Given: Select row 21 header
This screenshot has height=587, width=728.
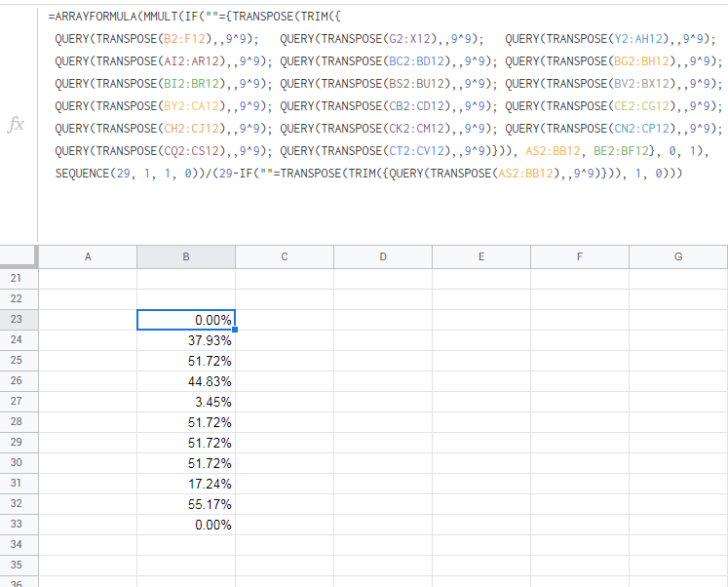Looking at the screenshot, I should click(x=19, y=278).
